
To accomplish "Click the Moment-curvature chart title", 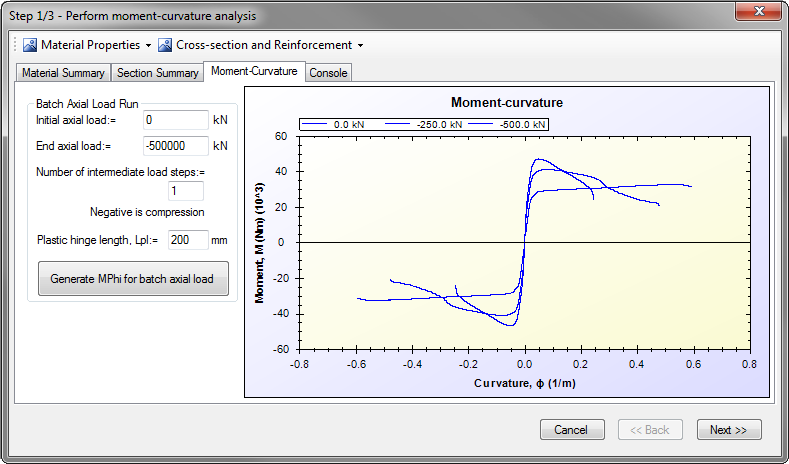I will (x=507, y=103).
